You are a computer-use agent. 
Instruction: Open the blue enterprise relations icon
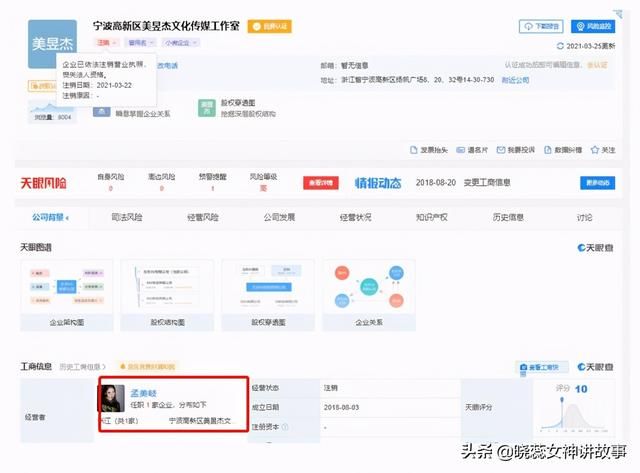[101, 111]
